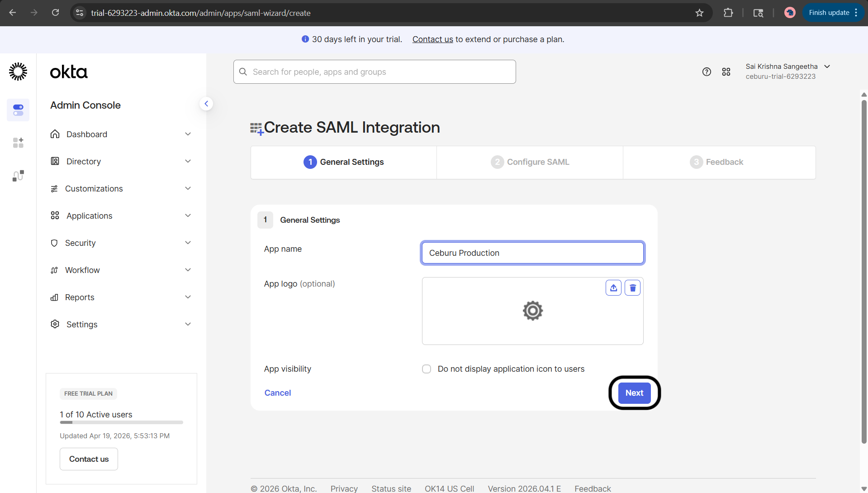Focus the search people, apps and groups box
868x493 pixels.
click(375, 72)
